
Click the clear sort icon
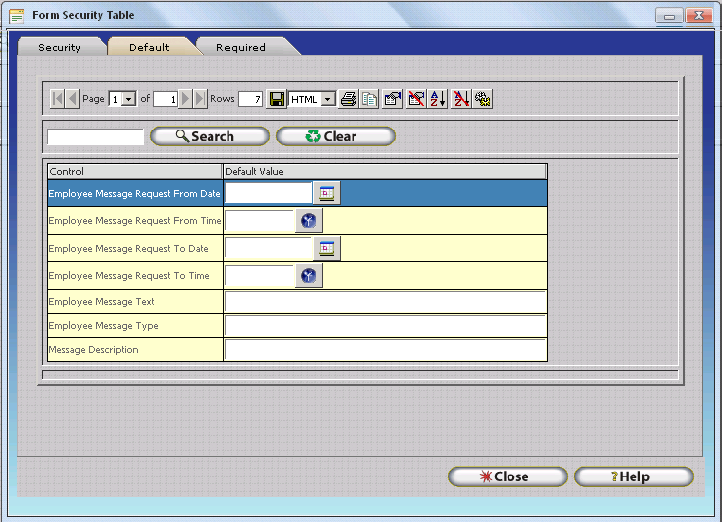pyautogui.click(x=460, y=99)
